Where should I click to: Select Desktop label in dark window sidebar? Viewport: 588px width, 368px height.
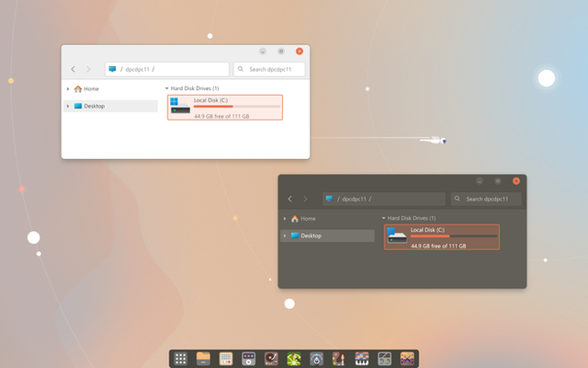point(311,236)
